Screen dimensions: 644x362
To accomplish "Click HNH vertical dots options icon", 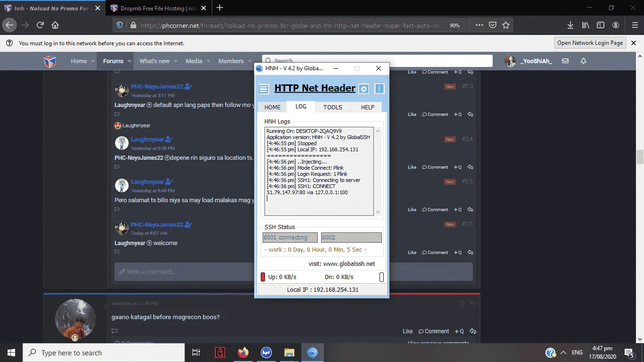I will point(380,89).
